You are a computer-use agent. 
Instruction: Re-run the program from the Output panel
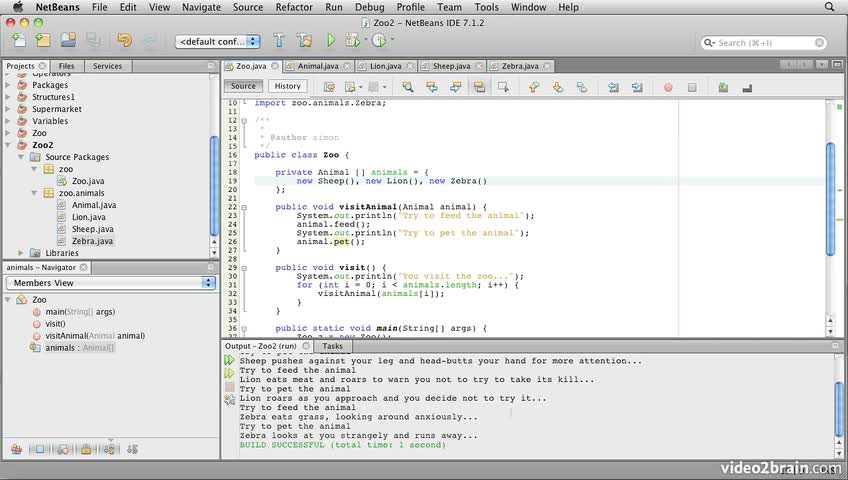[x=230, y=360]
